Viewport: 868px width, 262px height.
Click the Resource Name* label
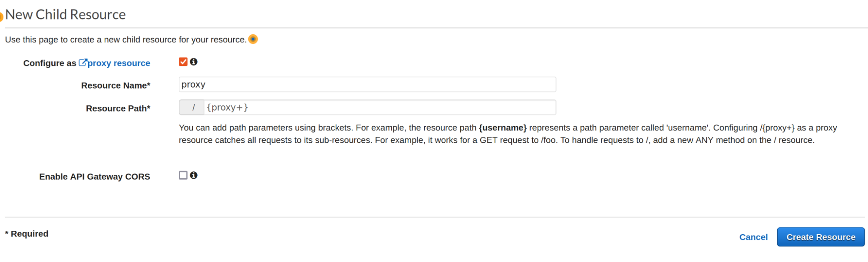tap(116, 85)
